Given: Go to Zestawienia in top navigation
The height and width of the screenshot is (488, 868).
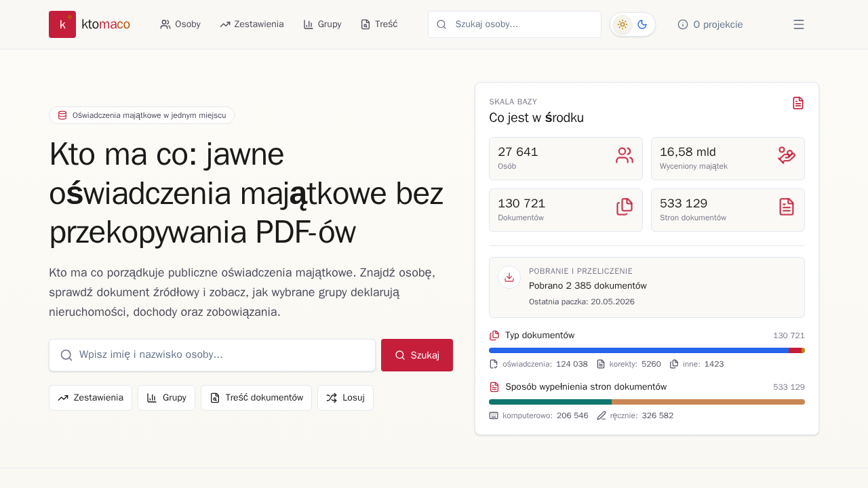Looking at the screenshot, I should click(252, 24).
